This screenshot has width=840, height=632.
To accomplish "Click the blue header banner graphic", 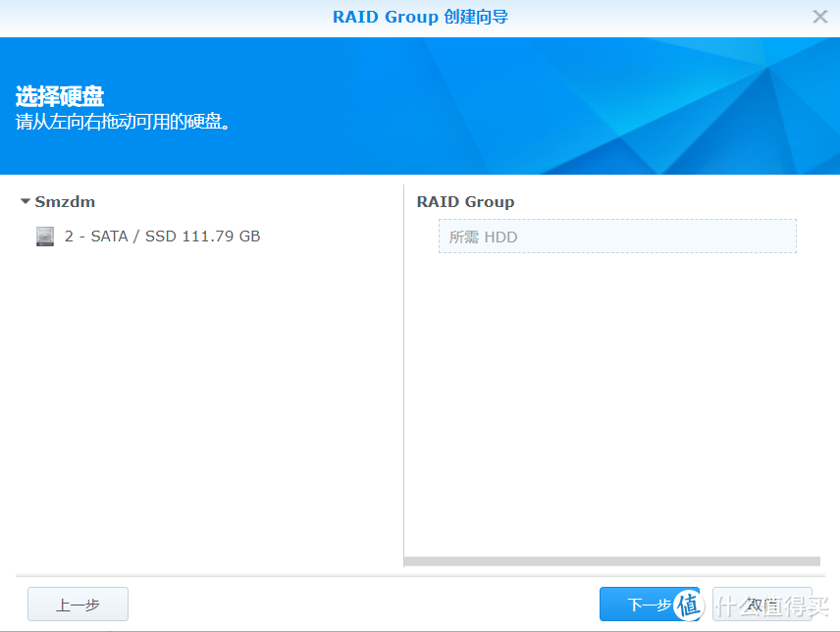I will coord(589,108).
